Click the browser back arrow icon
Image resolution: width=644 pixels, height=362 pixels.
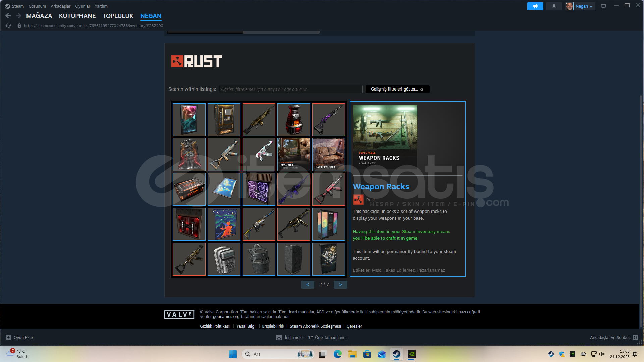point(8,16)
